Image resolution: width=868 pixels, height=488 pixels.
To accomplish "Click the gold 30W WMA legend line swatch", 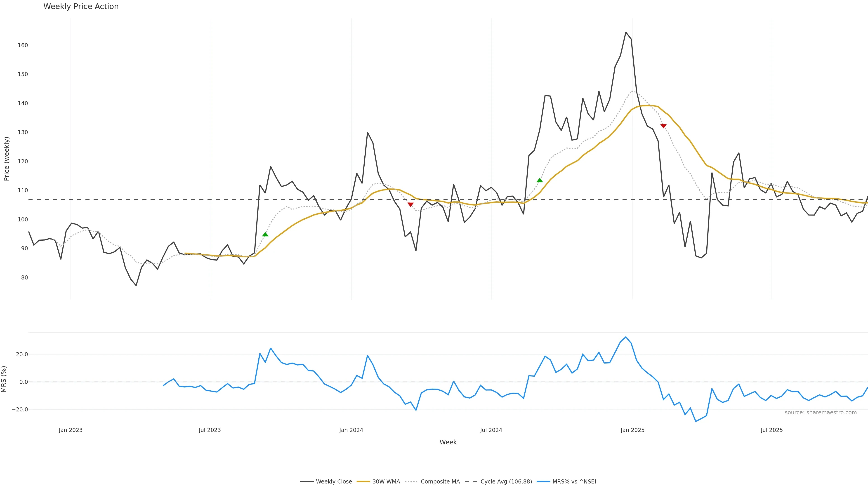I will (x=363, y=482).
